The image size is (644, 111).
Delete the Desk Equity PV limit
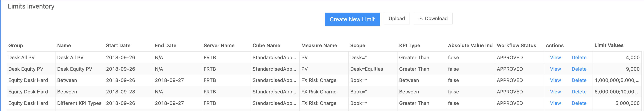(579, 69)
